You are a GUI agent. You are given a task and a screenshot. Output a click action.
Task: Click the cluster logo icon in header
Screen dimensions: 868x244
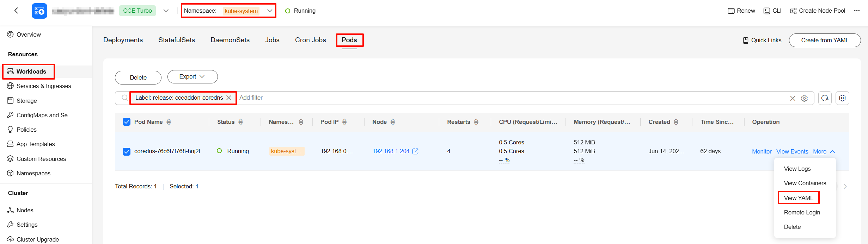39,11
